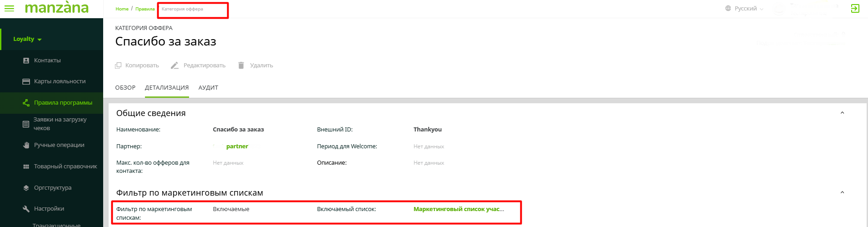
Task: Select Ручные операции in the sidebar
Action: coord(59,145)
